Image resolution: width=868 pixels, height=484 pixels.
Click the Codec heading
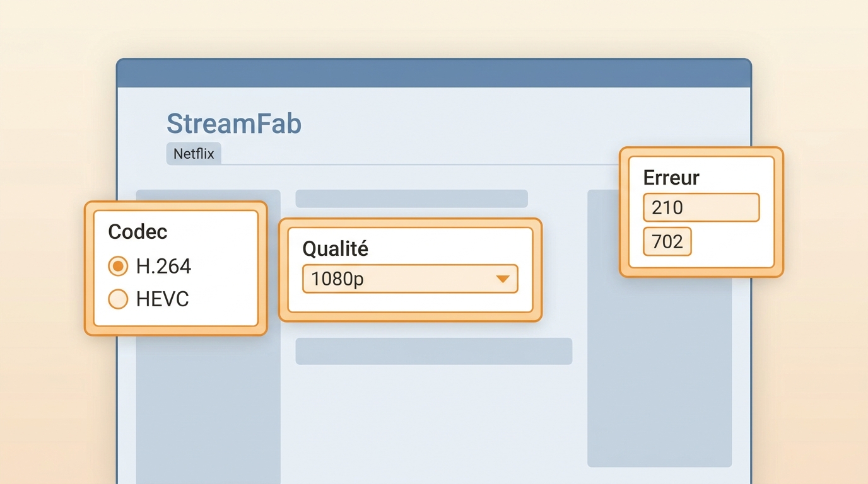[x=138, y=231]
